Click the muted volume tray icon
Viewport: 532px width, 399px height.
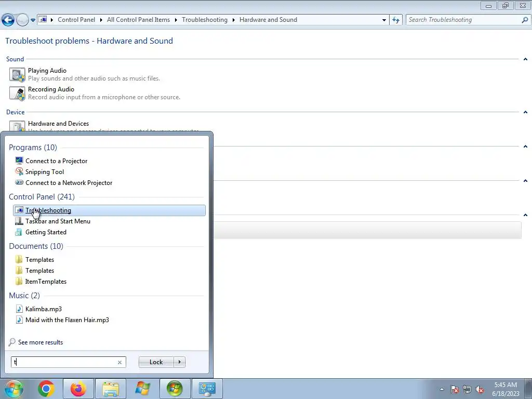480,389
